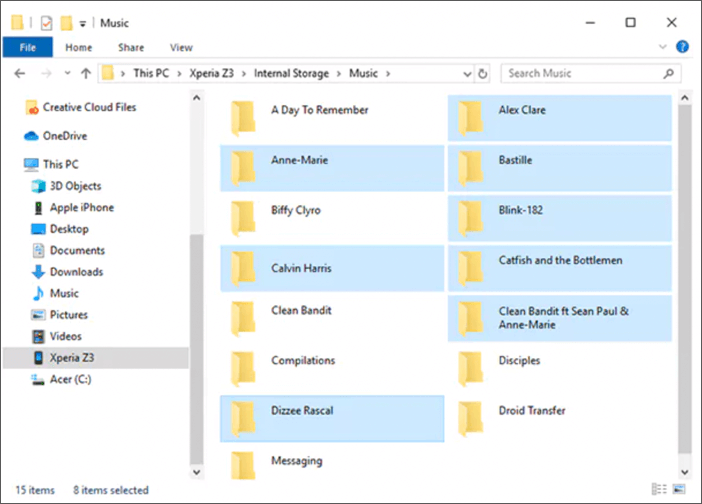
Task: Select the Dizzee Rascal folder
Action: point(332,419)
